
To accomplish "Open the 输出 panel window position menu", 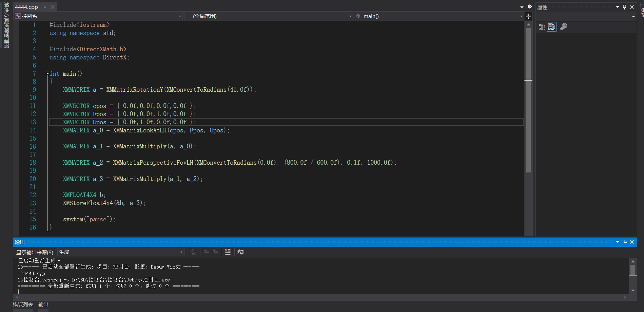I will click(618, 242).
